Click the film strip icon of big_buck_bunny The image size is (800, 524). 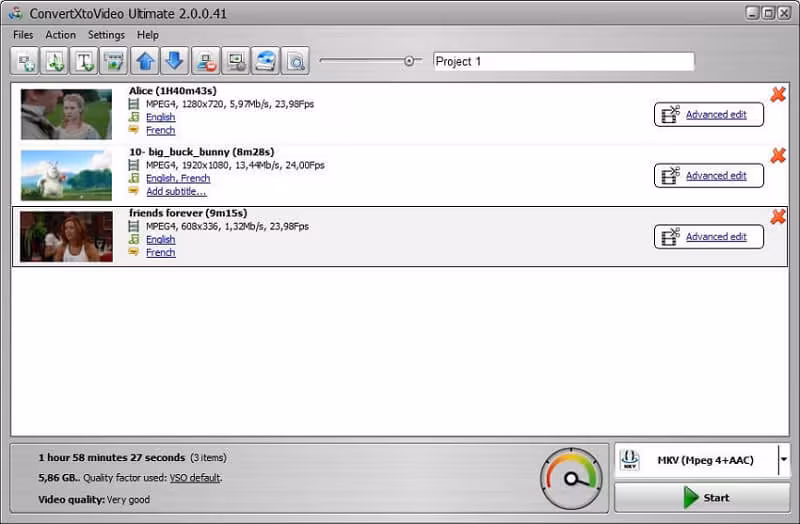tap(134, 165)
